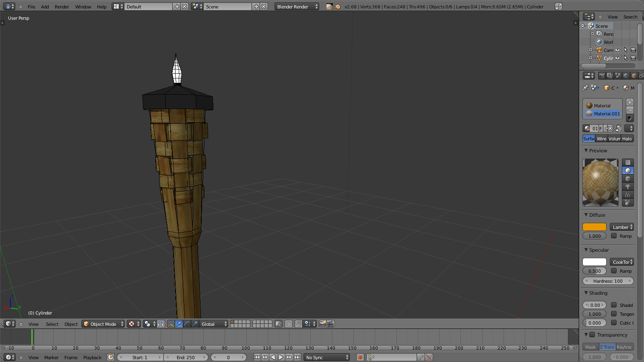
Task: Select rotate manipulator arc icon
Action: pos(187,324)
